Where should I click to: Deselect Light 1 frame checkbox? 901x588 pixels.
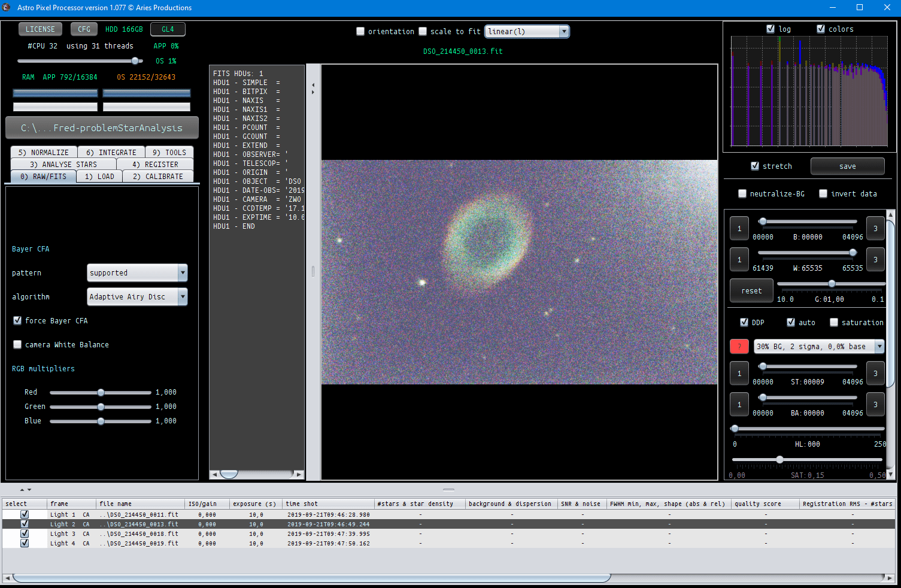[x=25, y=514]
